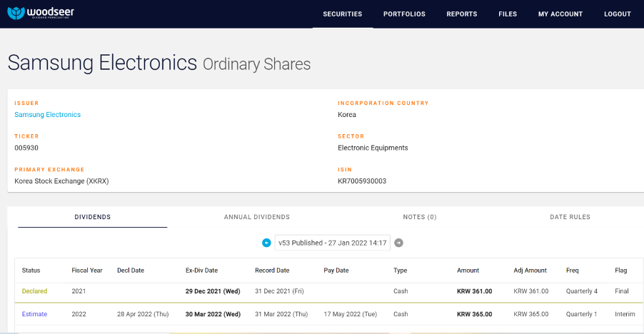Click the Record Date column header
The width and height of the screenshot is (644, 334).
[272, 270]
